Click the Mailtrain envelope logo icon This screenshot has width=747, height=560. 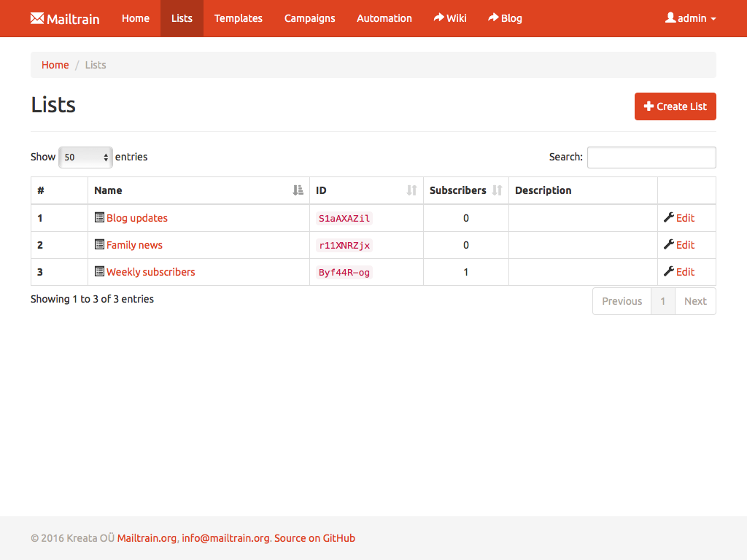37,18
